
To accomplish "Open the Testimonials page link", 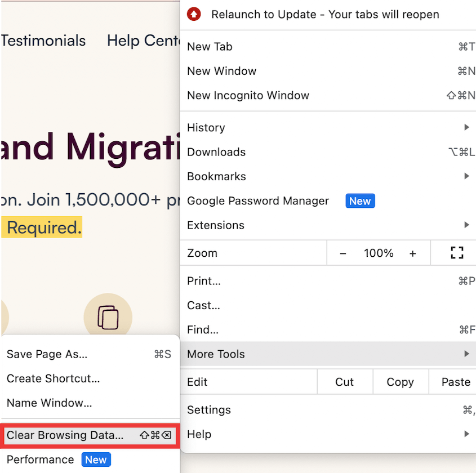I will [43, 41].
